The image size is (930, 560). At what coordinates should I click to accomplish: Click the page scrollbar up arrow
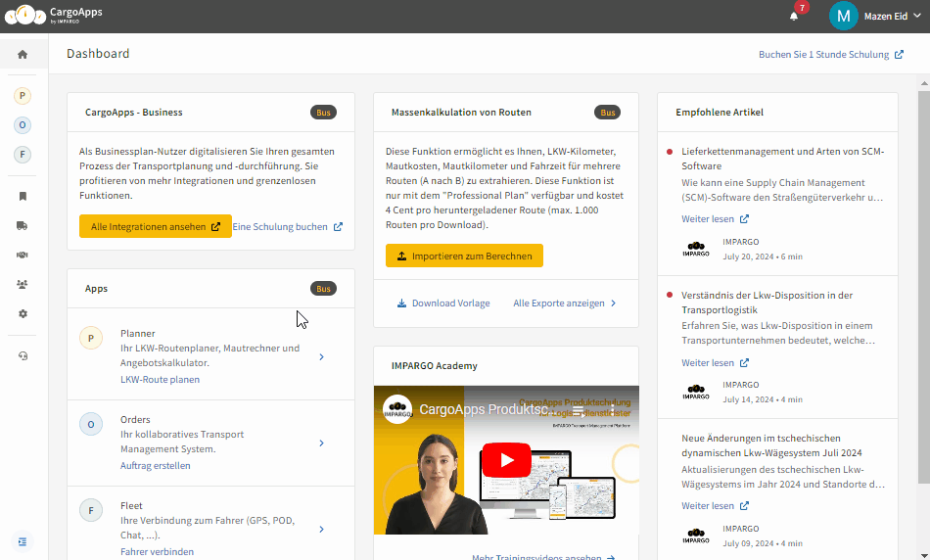(924, 83)
